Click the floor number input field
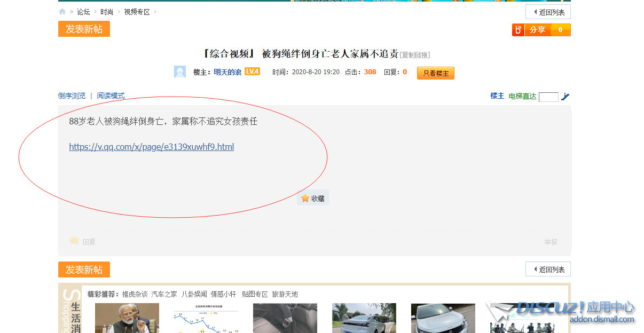 (548, 97)
